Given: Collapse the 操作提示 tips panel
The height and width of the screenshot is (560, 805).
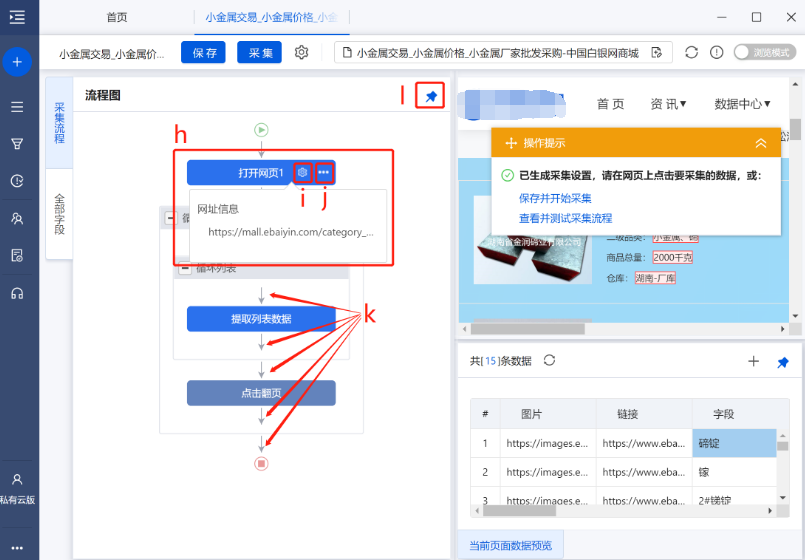Looking at the screenshot, I should 761,144.
